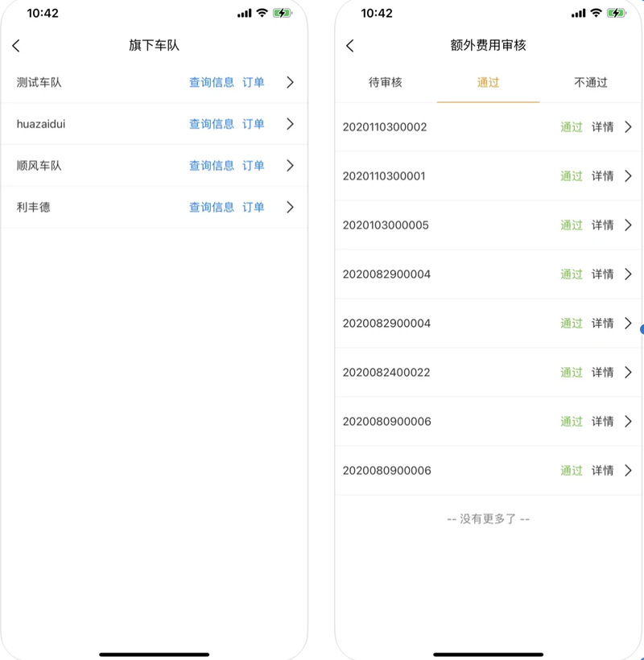Select order number 2020110300002

pos(385,127)
